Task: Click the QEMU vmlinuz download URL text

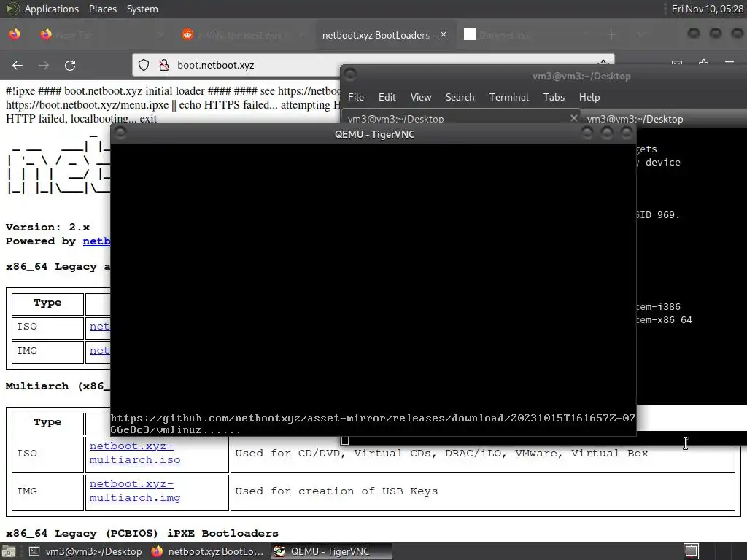Action: click(x=373, y=424)
